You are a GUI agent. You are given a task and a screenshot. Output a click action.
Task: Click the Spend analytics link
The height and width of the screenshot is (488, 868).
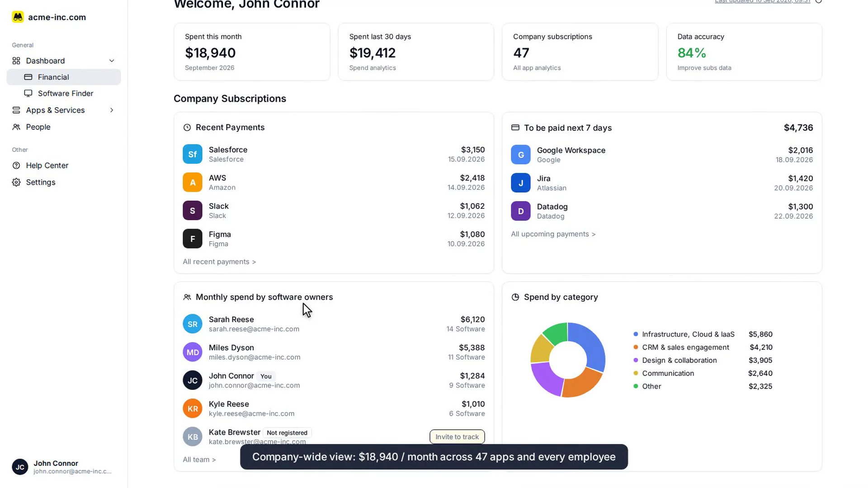(x=373, y=68)
